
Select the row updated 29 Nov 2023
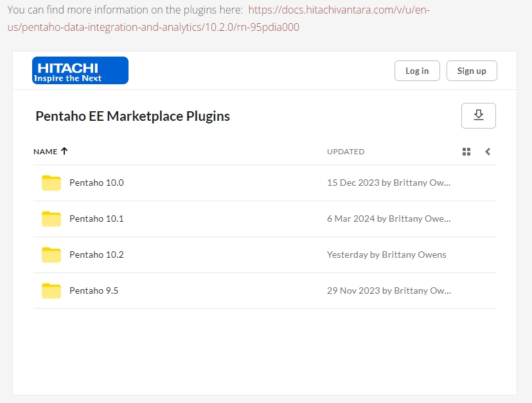[x=389, y=291]
